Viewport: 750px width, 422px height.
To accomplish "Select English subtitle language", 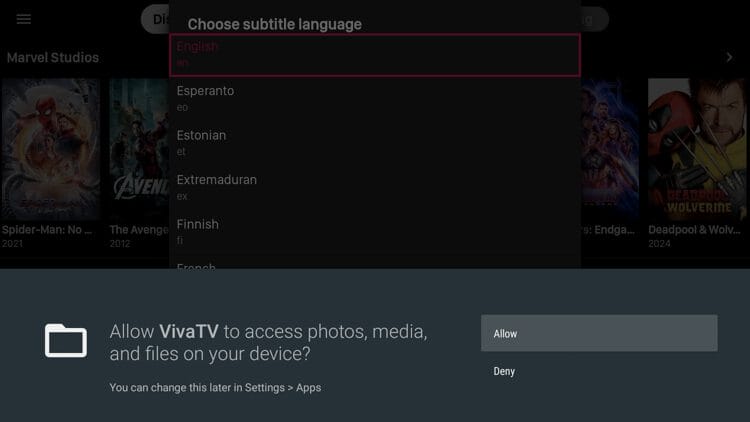I will [x=374, y=54].
